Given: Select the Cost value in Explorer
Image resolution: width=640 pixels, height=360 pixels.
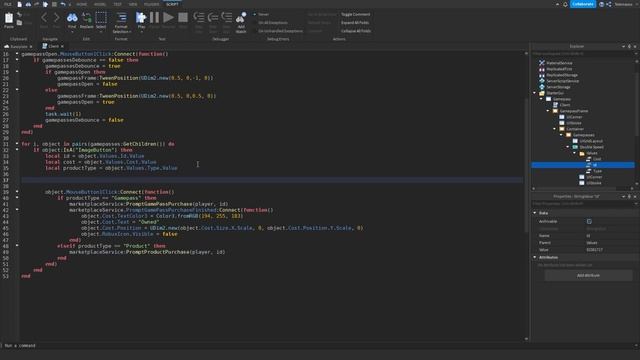Looking at the screenshot, I should pyautogui.click(x=597, y=159).
